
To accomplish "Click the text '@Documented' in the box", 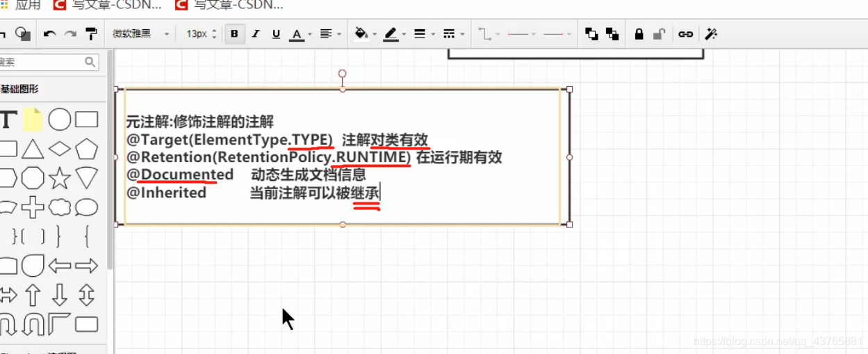I will point(180,174).
